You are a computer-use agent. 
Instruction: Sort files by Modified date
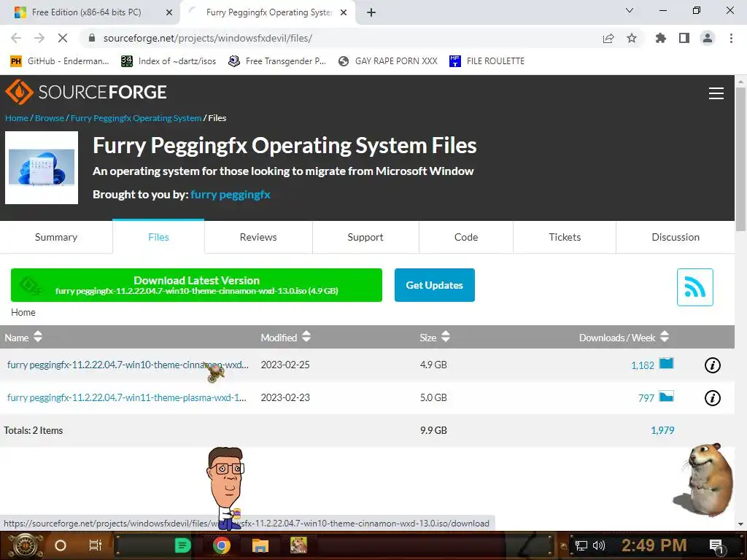(286, 337)
